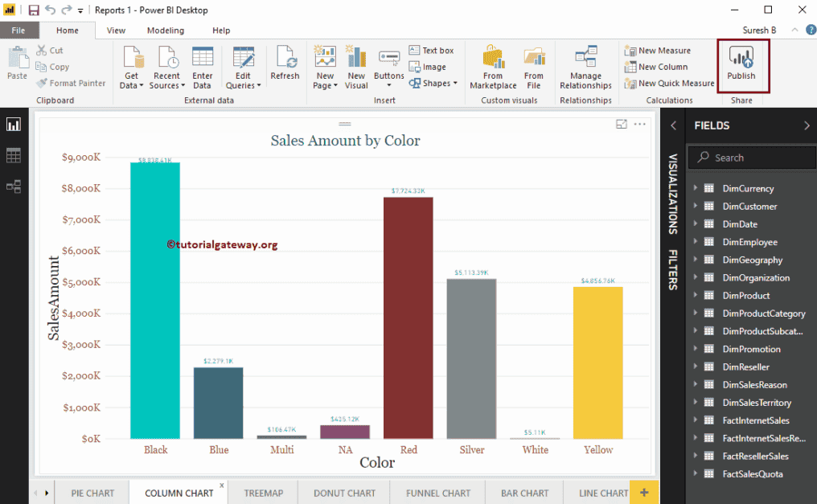The height and width of the screenshot is (504, 817).
Task: Expand the Visualizations pane
Action: 673,194
